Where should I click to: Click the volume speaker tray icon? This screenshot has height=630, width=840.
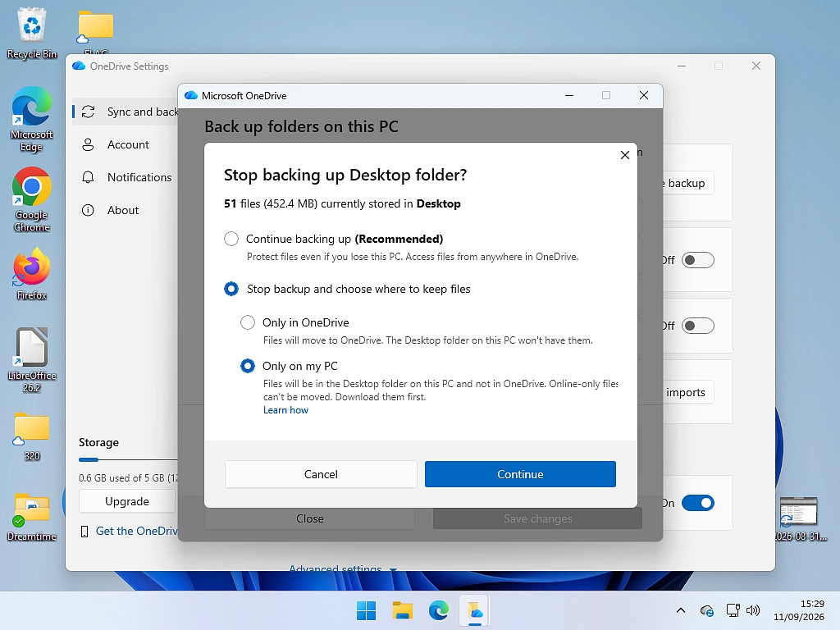(x=753, y=610)
